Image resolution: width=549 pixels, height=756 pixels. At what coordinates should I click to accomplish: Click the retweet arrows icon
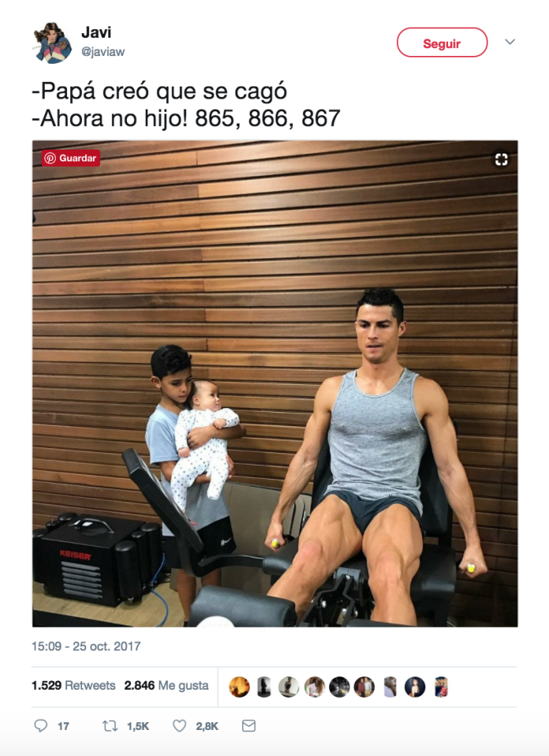110,725
